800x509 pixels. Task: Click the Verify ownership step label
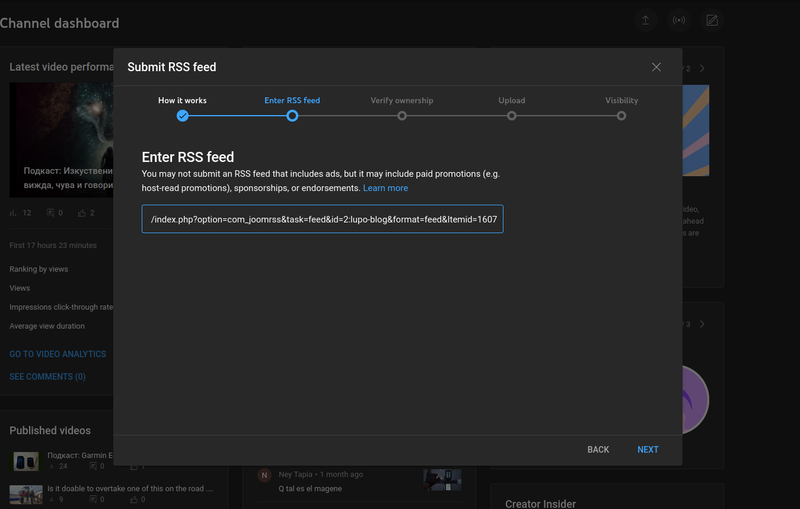(402, 101)
